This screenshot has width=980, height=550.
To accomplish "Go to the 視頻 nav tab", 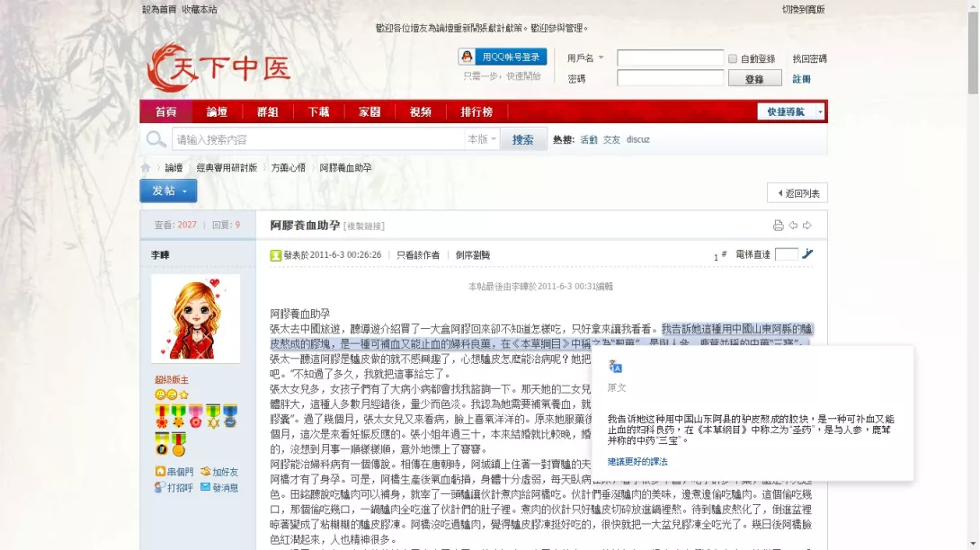I will (x=421, y=111).
